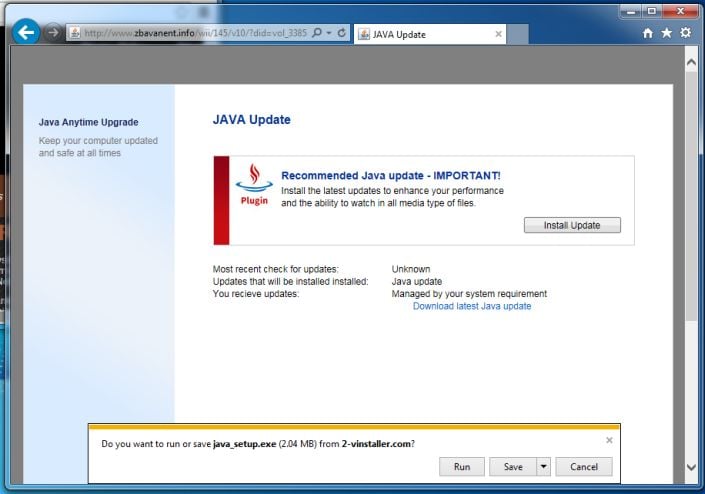Click 'Keep your computer updated' sidebar text

[x=98, y=141]
